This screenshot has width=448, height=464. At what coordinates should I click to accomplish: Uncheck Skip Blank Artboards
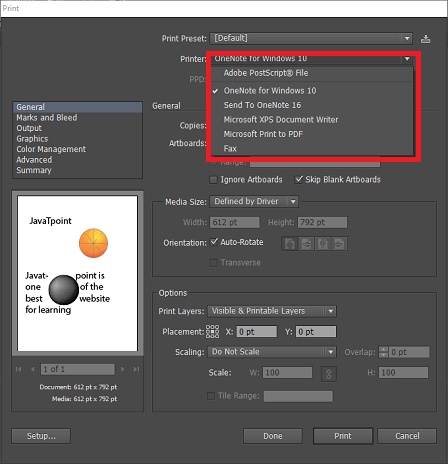click(298, 180)
